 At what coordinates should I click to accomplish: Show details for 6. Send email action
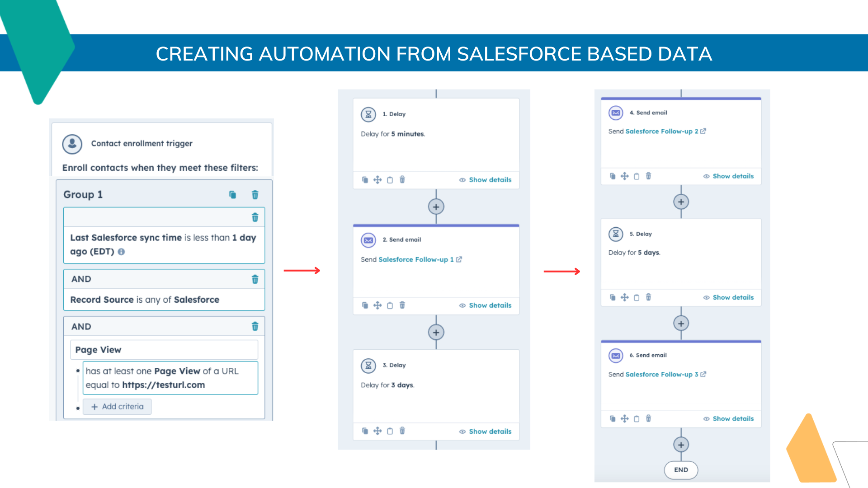click(729, 419)
